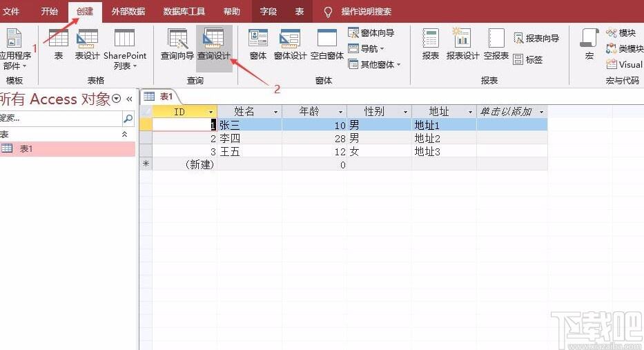Click new record row selector asterisk
This screenshot has height=350, width=644.
[x=146, y=164]
